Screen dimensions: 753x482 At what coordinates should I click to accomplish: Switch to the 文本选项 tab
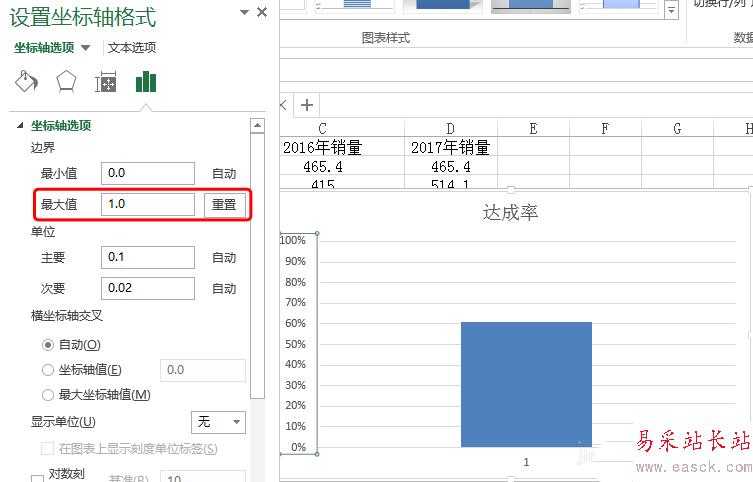(132, 48)
